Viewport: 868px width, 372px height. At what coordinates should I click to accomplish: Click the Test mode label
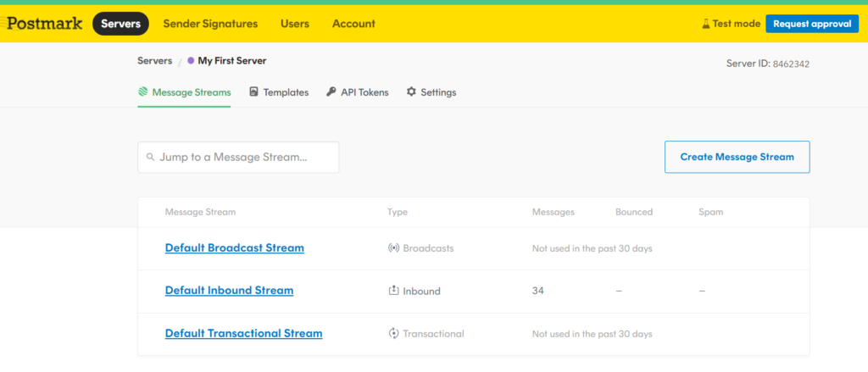(737, 24)
